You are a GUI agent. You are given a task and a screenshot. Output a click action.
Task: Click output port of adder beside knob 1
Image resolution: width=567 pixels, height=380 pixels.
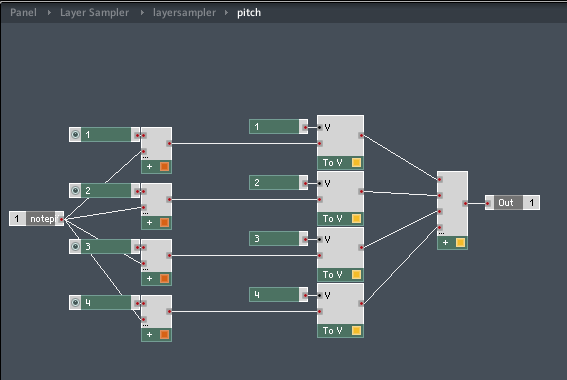(x=169, y=144)
